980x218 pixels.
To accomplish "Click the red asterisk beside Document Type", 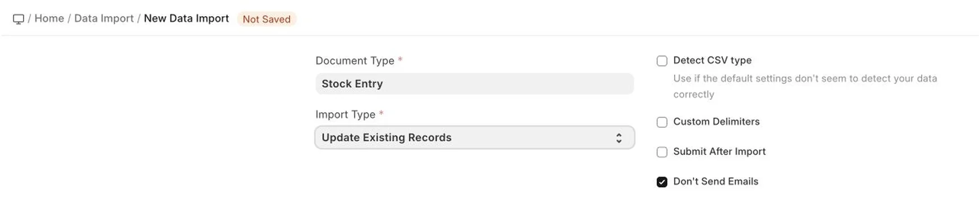I will [x=400, y=59].
